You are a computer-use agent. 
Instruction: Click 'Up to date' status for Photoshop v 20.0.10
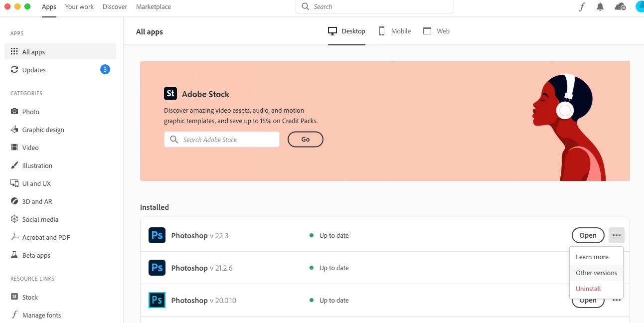(334, 300)
